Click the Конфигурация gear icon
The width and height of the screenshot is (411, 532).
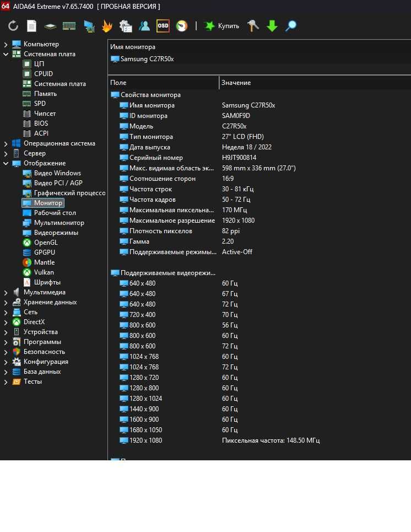tap(17, 362)
